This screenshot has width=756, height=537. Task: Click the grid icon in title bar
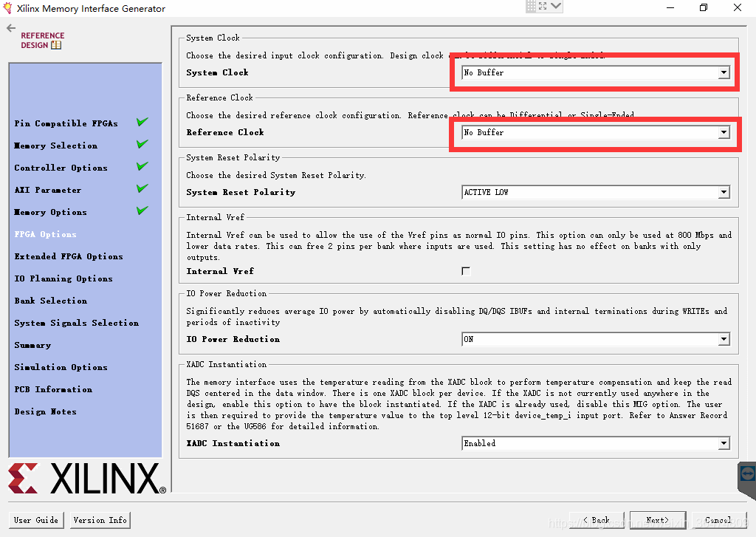(x=531, y=6)
